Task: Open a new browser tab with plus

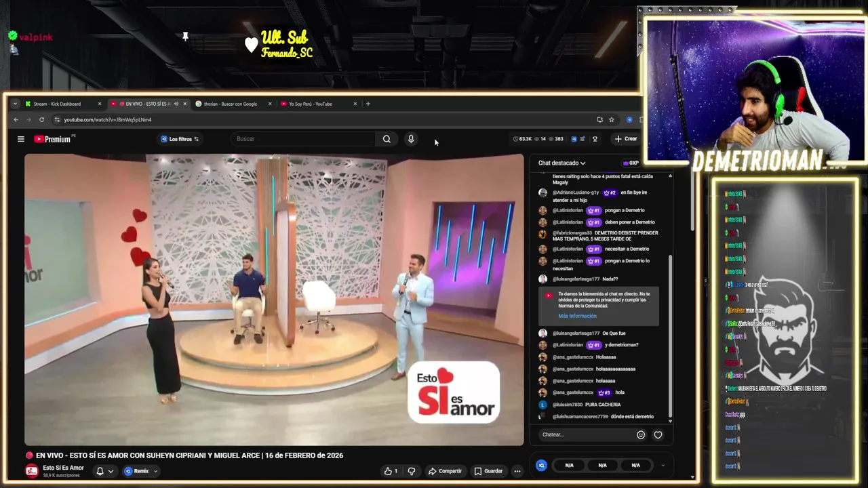Action: point(368,104)
